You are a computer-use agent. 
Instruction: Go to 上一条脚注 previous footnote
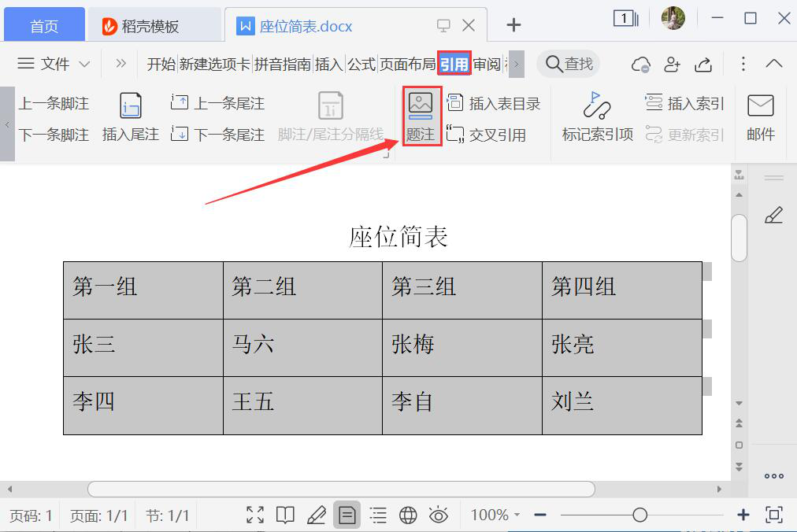(x=54, y=103)
